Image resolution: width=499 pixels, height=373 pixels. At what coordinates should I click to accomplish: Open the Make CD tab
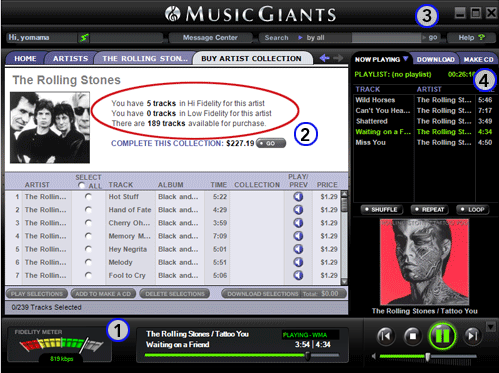(478, 59)
